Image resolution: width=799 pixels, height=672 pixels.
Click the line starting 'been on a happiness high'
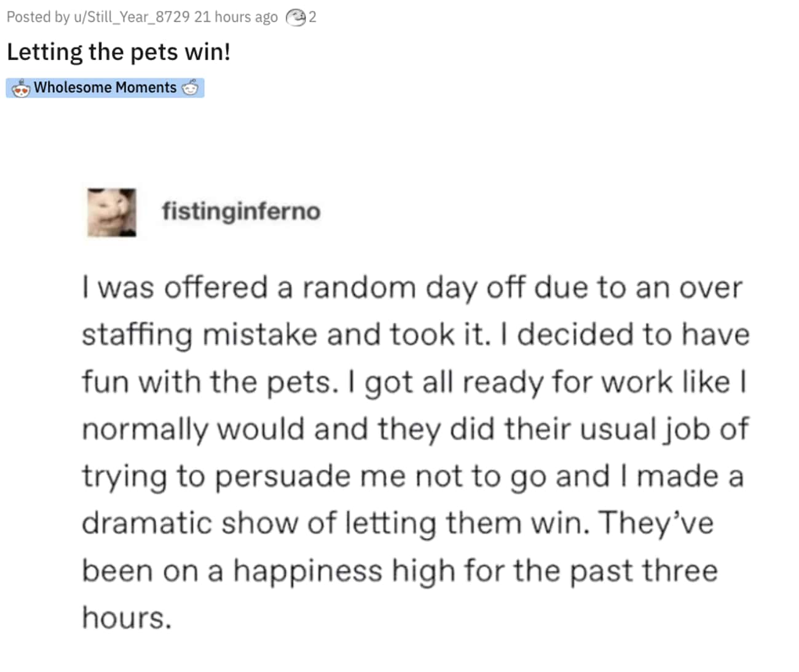(400, 571)
